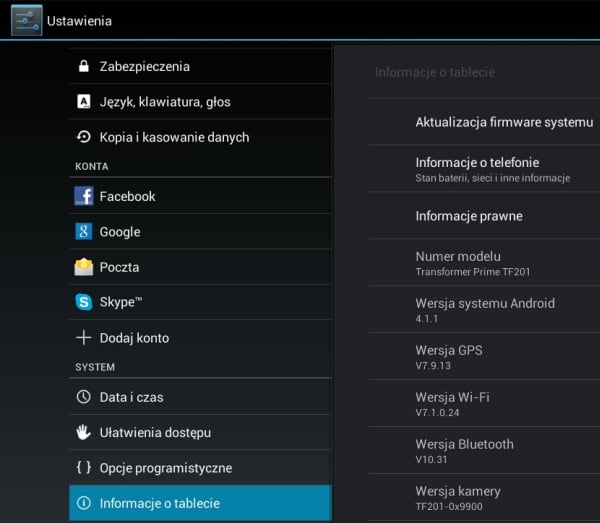Tap the Google account icon
The image size is (600, 523).
[x=84, y=232]
